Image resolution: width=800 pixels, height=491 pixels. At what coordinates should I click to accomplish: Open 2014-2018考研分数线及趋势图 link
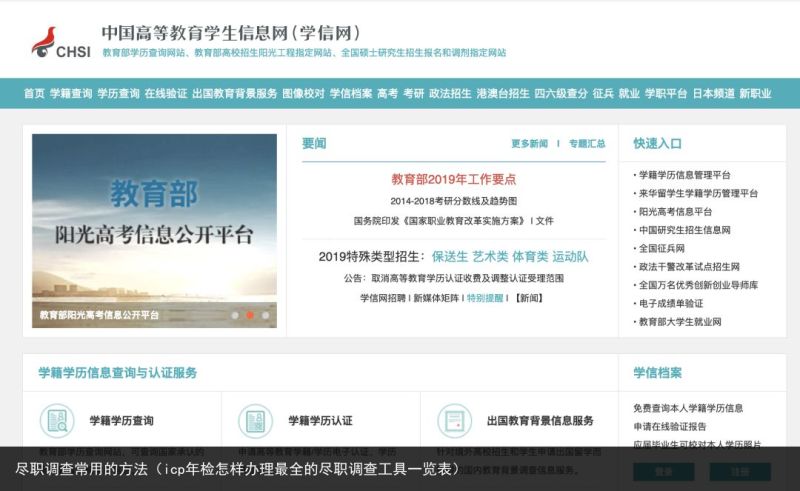coord(454,201)
